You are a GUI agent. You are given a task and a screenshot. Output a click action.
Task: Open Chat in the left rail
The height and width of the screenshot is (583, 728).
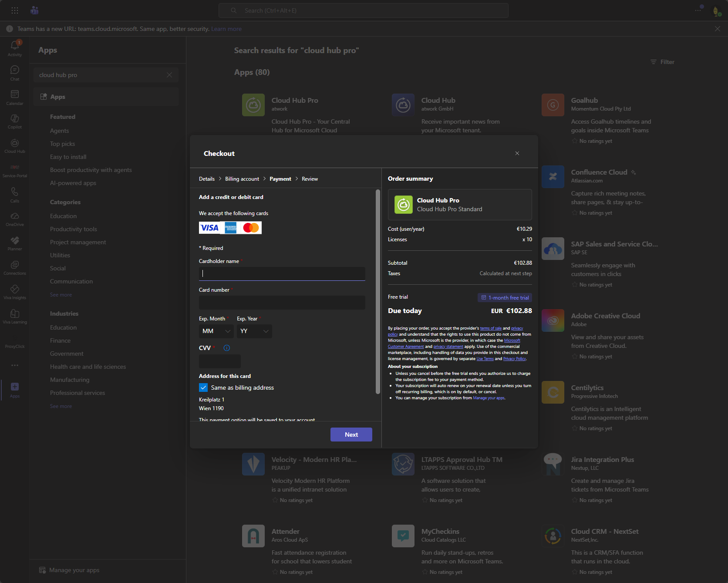15,73
